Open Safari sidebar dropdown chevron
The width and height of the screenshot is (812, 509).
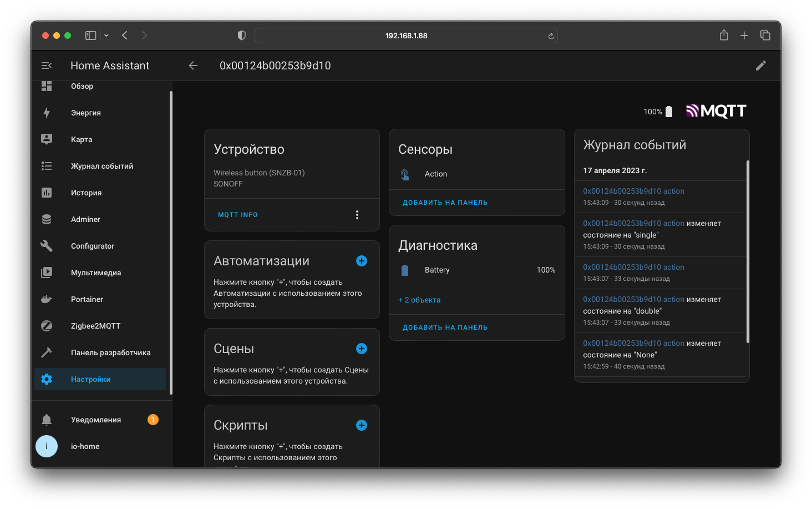(x=106, y=36)
